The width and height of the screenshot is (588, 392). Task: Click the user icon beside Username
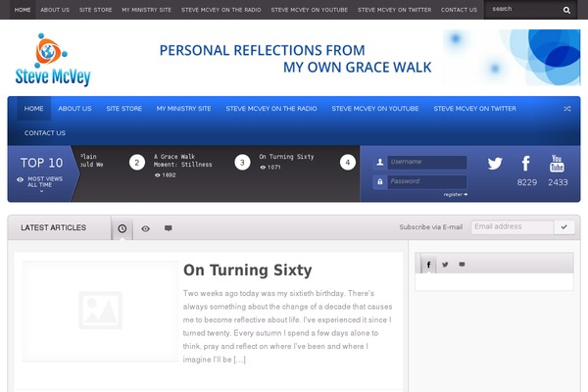tap(380, 162)
